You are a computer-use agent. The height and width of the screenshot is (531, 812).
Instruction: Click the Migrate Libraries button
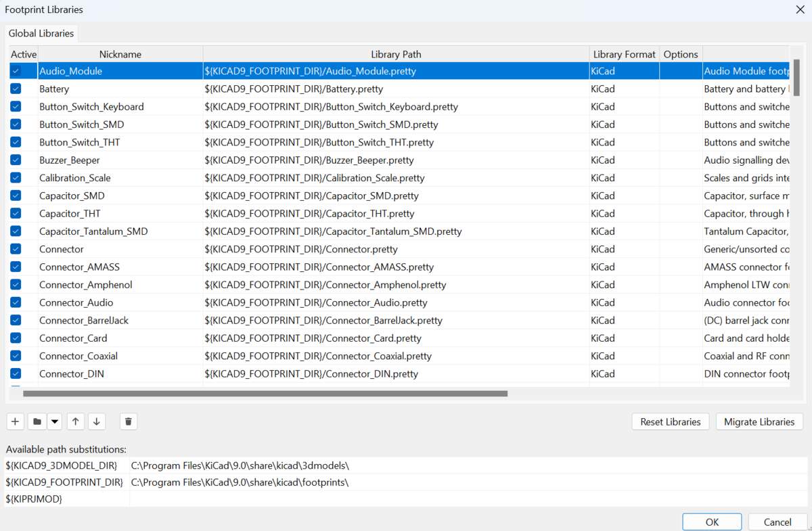pyautogui.click(x=759, y=421)
